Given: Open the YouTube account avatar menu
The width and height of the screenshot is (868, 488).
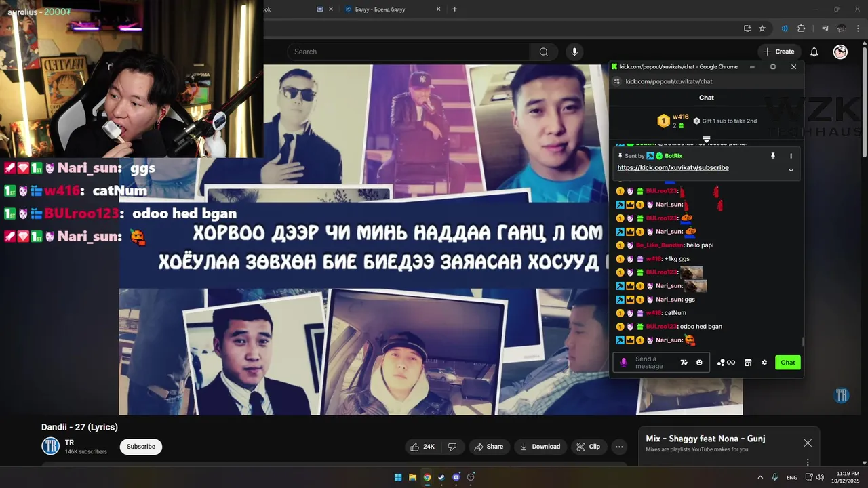Looking at the screenshot, I should pos(840,52).
